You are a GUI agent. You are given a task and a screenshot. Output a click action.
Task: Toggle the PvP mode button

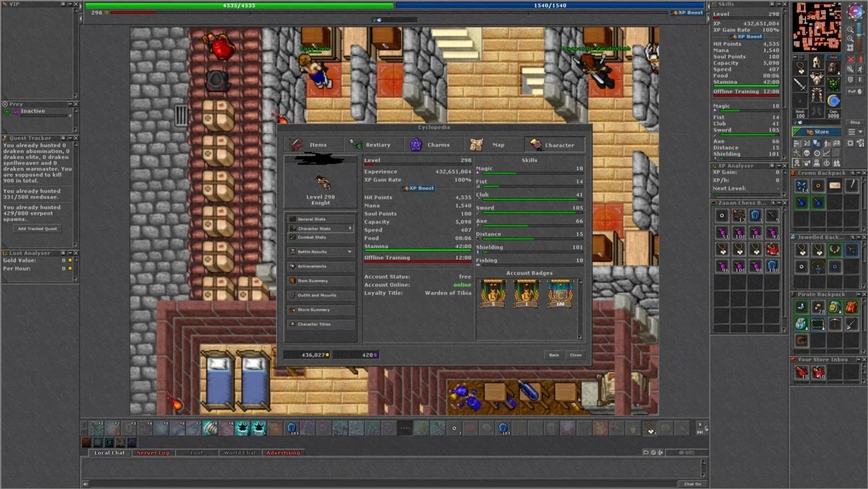[x=855, y=91]
